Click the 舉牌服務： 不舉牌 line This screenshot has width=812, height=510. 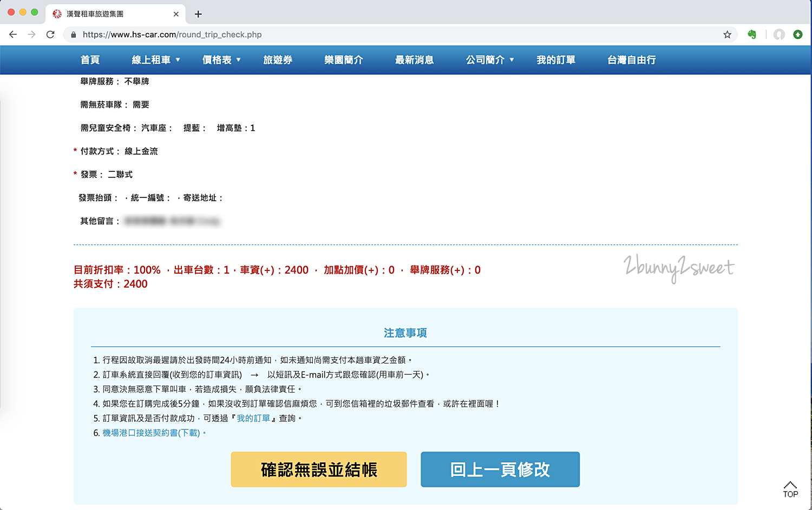[x=115, y=82]
